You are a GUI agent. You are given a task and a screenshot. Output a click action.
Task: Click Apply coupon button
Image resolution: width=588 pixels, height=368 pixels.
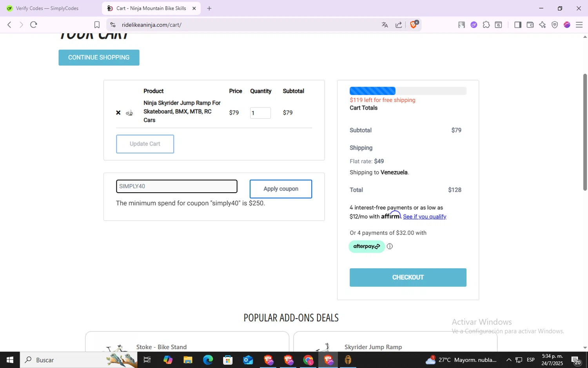coord(281,189)
